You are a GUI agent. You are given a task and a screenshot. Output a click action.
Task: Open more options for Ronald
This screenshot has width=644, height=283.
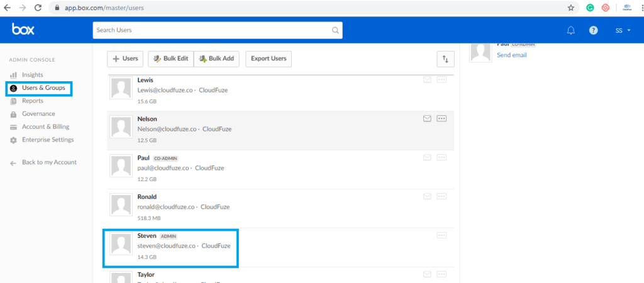click(x=441, y=196)
